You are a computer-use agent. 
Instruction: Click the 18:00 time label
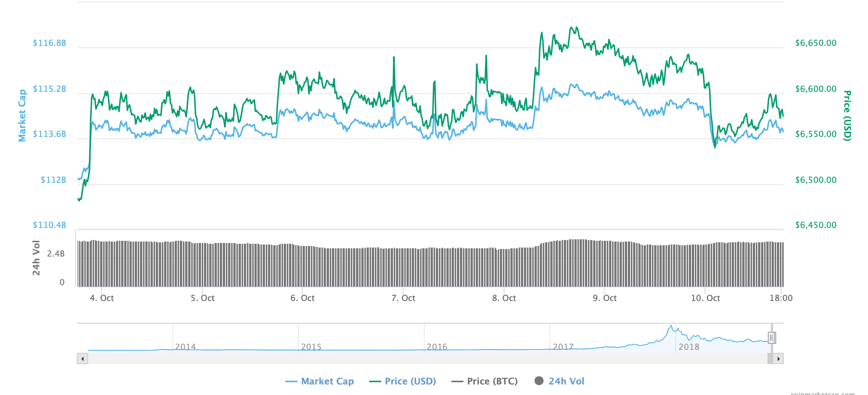click(781, 298)
